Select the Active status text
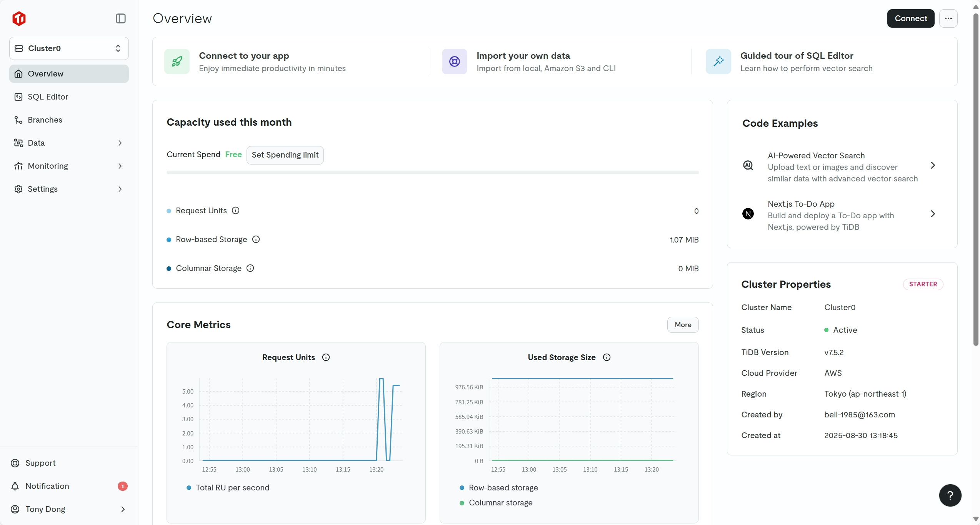Image resolution: width=980 pixels, height=525 pixels. (x=845, y=330)
